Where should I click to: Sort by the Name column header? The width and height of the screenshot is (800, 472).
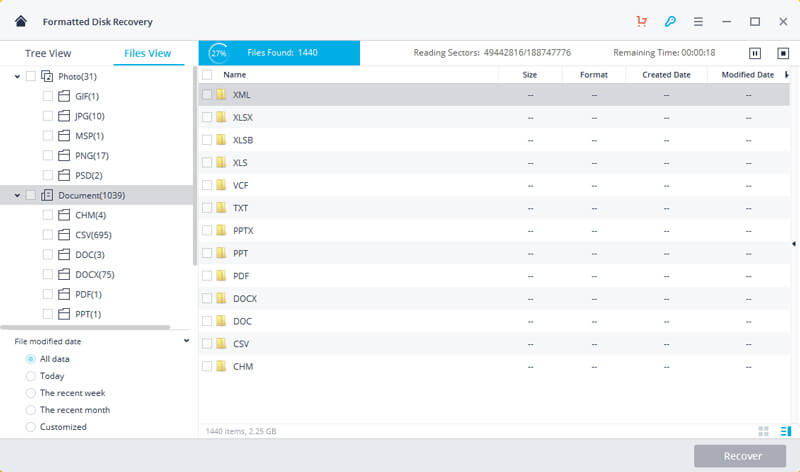click(x=235, y=75)
